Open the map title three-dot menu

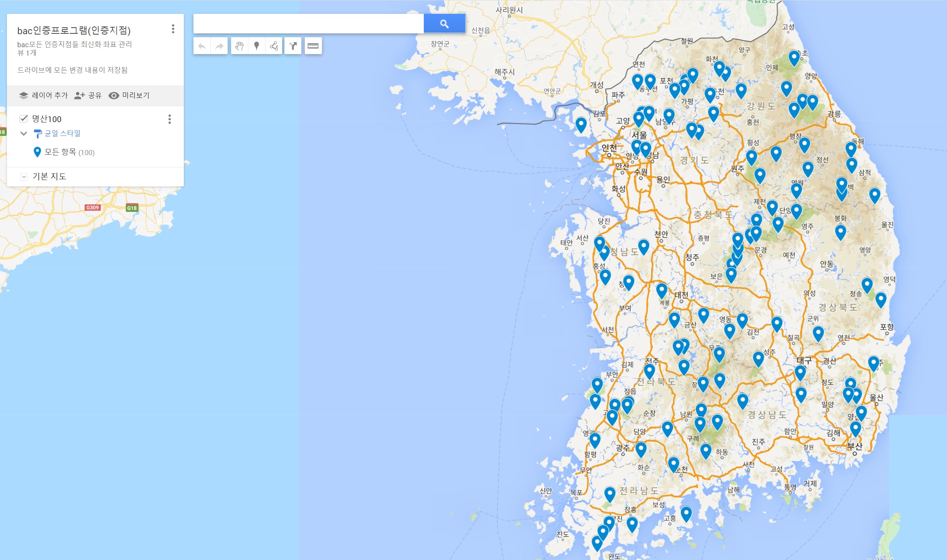coord(173,29)
